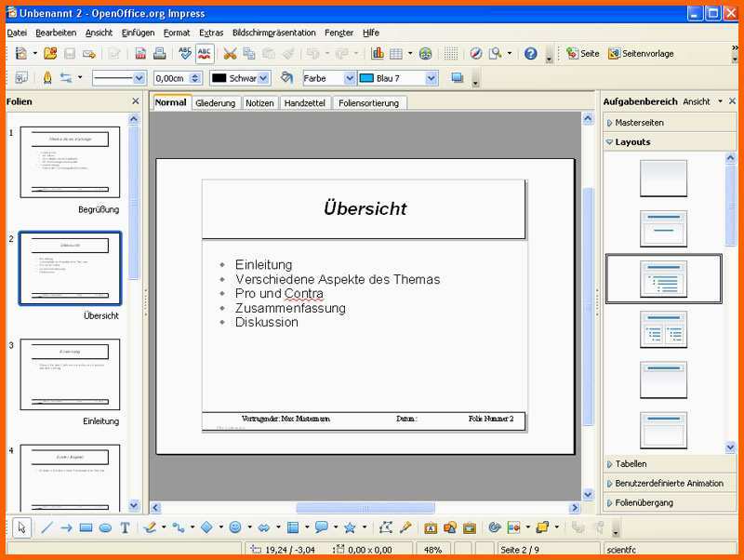
Task: Open the Extras menu
Action: coord(211,33)
